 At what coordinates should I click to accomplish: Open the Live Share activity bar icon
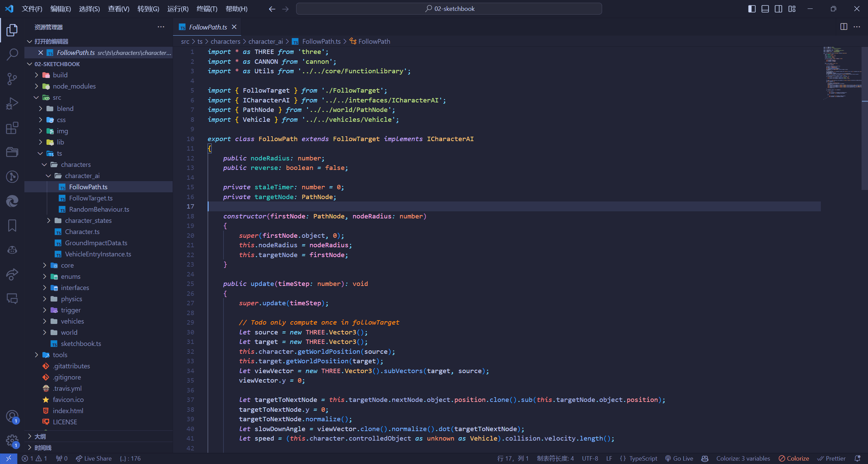[x=12, y=274]
